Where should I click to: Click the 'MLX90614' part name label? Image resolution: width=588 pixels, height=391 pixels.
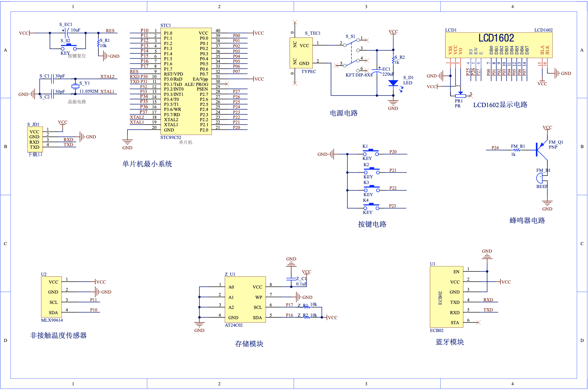pyautogui.click(x=52, y=320)
